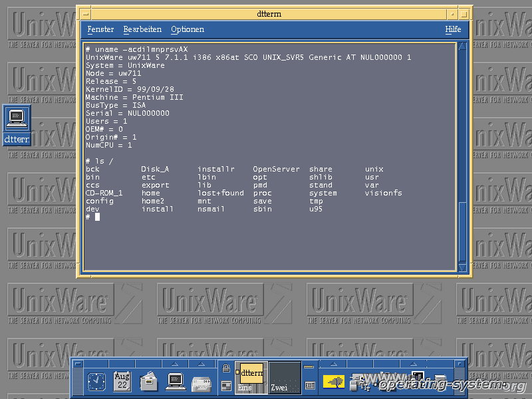Expand subpanel arrow above computer icon
The width and height of the screenshot is (532, 399).
(175, 364)
